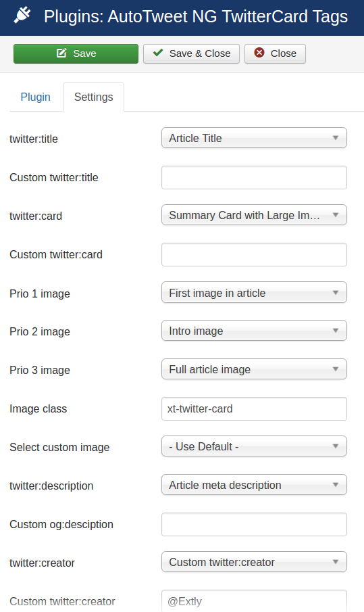Click Save & Close button
364x612 pixels.
tap(191, 53)
